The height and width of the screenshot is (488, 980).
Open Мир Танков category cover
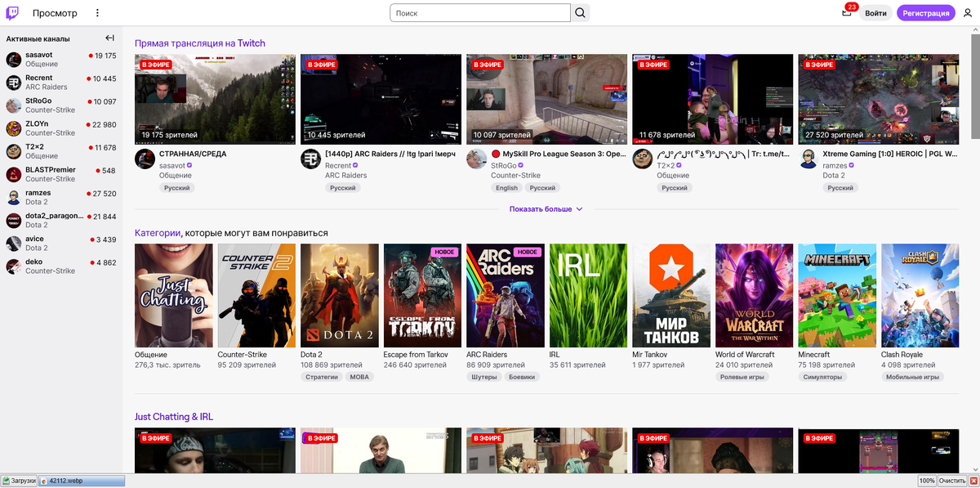[671, 296]
